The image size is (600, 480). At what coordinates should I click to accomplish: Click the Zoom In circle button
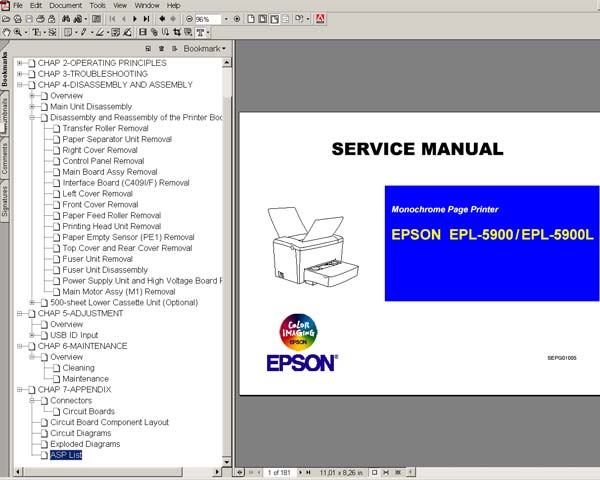tap(237, 19)
